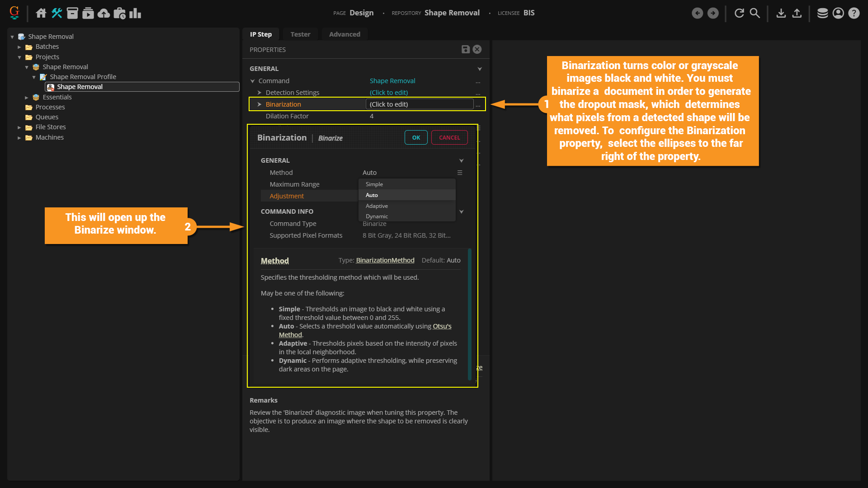Image resolution: width=868 pixels, height=488 pixels.
Task: Click the refresh icon in top bar
Action: [739, 13]
